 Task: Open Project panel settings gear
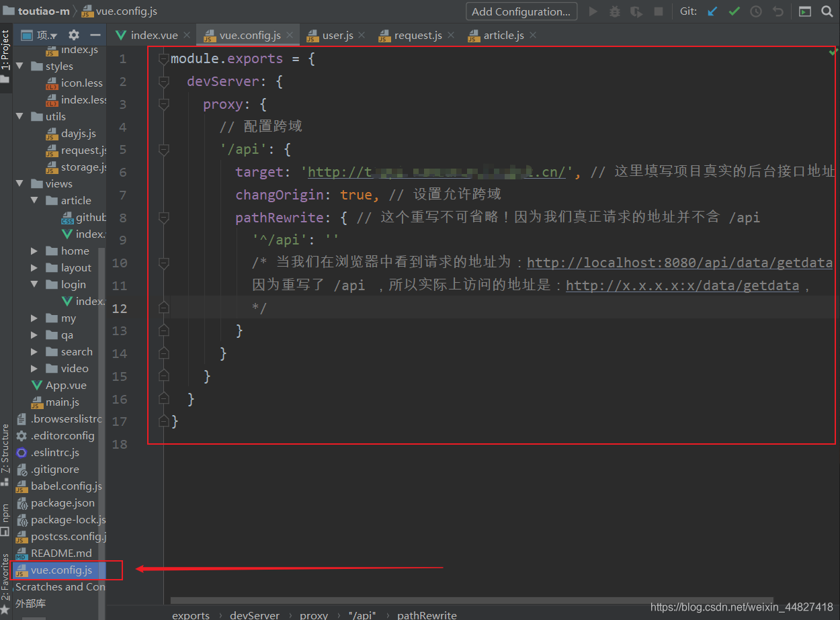coord(74,35)
